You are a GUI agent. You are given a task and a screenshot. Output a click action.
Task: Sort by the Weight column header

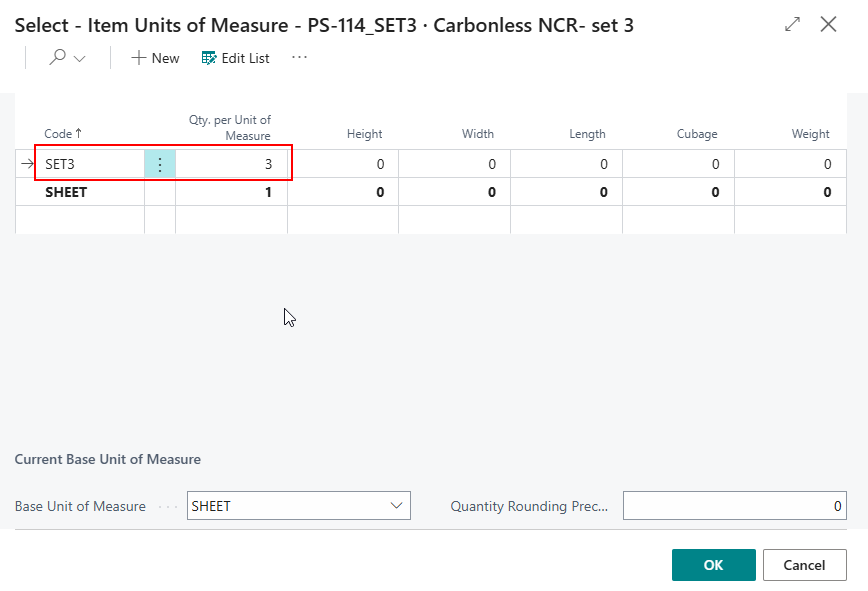tap(810, 133)
